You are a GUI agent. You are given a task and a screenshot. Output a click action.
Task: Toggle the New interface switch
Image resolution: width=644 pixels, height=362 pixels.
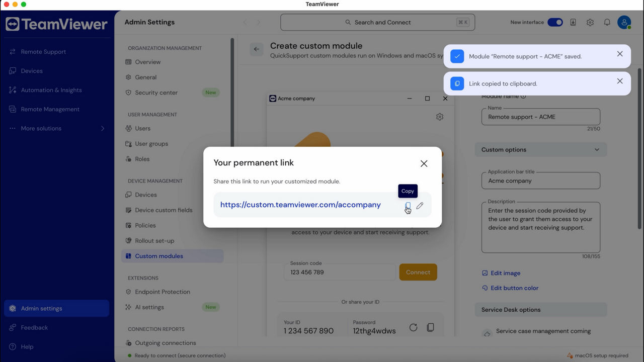coord(555,22)
